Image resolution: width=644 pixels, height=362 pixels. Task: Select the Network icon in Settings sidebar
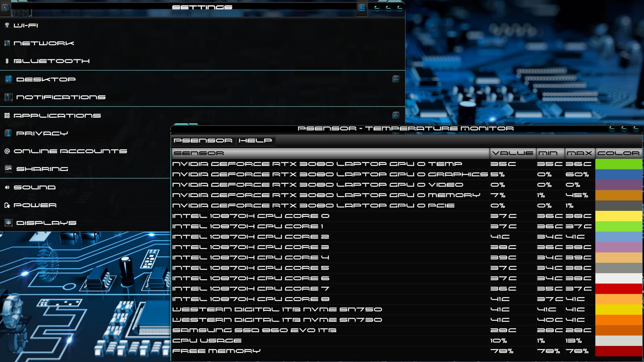point(7,43)
